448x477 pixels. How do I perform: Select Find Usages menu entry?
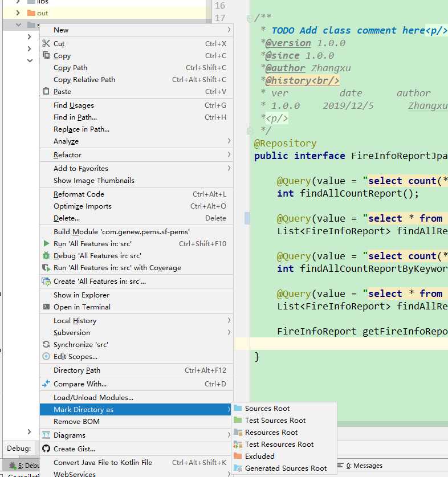[x=136, y=105]
